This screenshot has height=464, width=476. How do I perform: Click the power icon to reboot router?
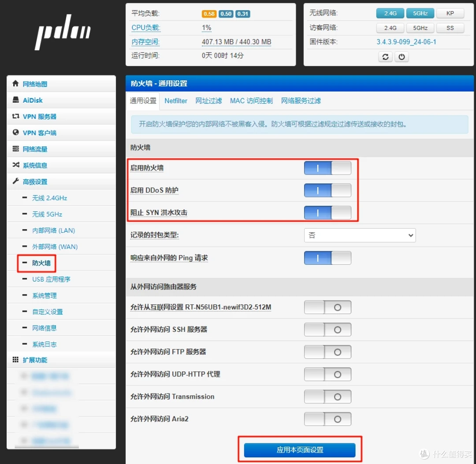coord(402,56)
